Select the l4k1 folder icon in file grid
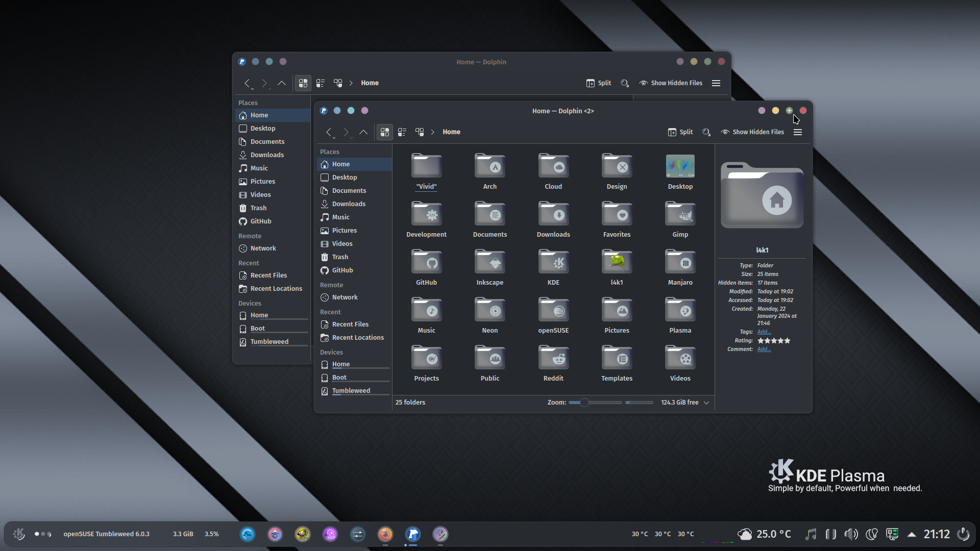980x551 pixels. (617, 262)
